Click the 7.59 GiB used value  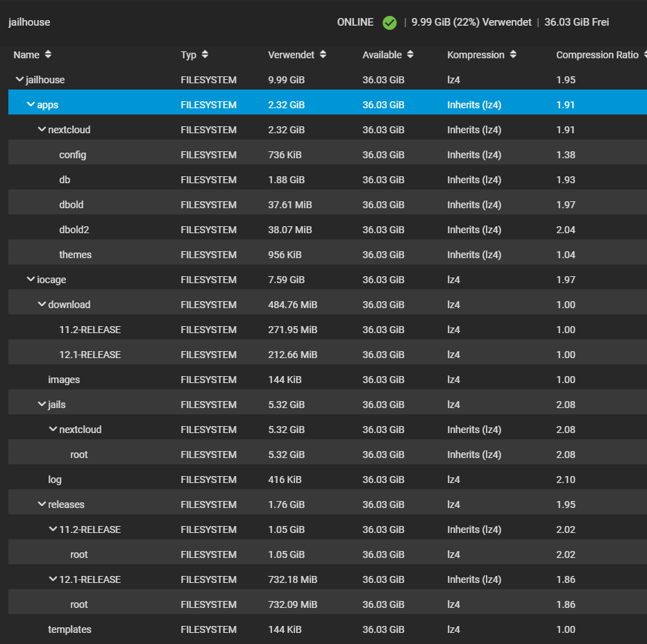pos(287,280)
